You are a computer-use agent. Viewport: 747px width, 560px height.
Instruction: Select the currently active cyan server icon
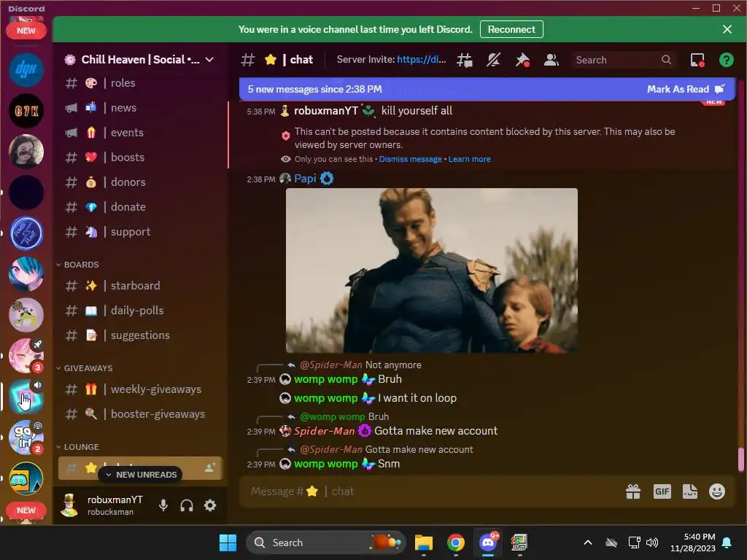coord(26,396)
